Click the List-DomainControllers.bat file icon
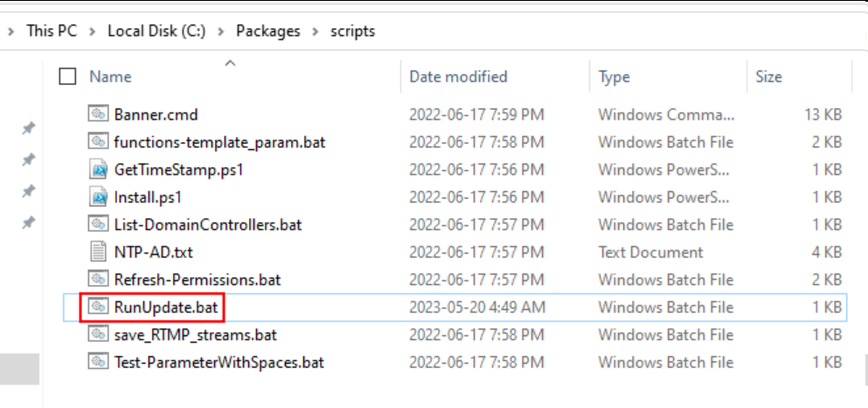The image size is (868, 408). (97, 225)
